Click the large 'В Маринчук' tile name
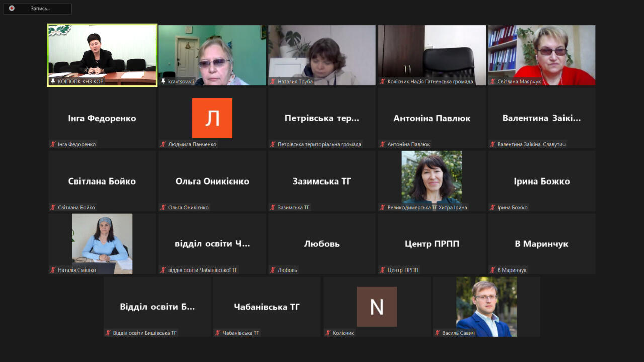The image size is (644, 362). pyautogui.click(x=542, y=244)
